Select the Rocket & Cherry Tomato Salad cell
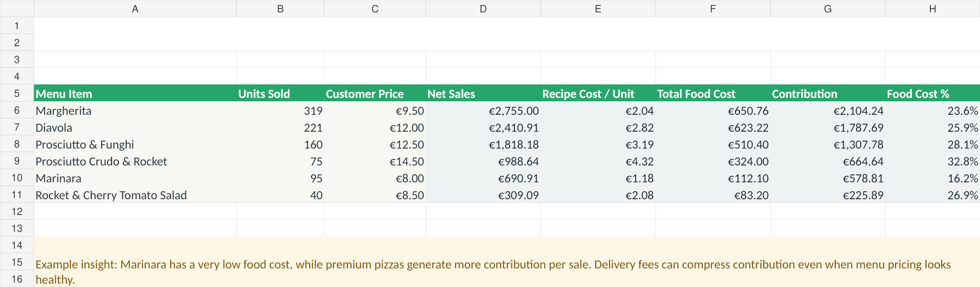The height and width of the screenshot is (287, 980). [135, 195]
